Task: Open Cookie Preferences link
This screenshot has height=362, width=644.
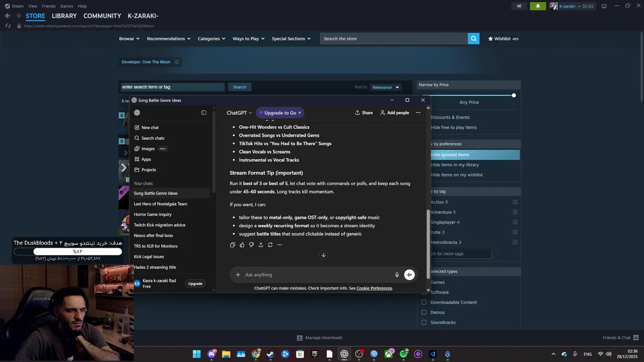Action: point(374,288)
